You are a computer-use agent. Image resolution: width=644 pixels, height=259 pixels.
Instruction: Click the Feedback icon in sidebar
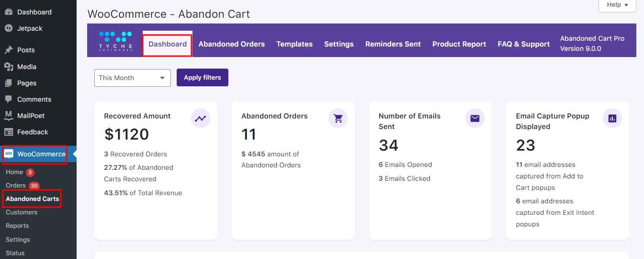[x=9, y=132]
